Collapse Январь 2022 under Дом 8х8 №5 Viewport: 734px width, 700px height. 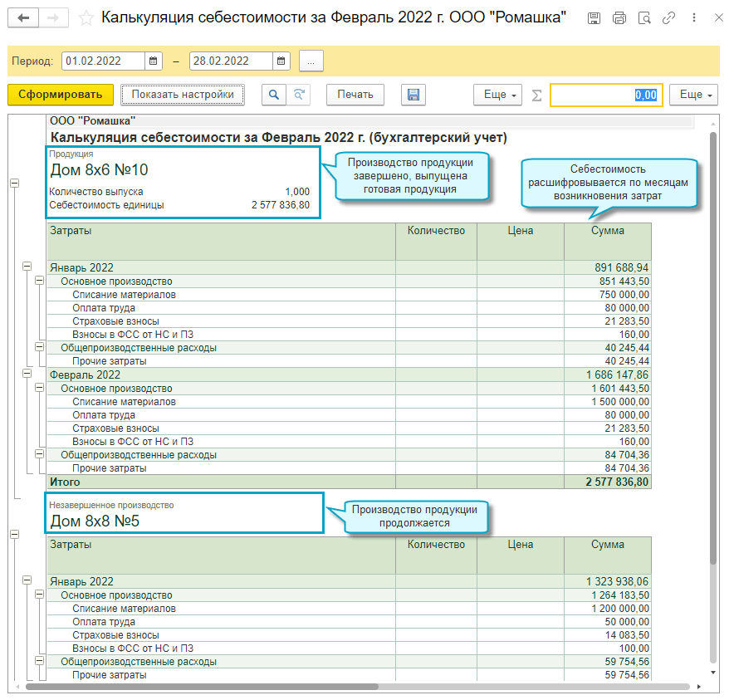coord(27,580)
